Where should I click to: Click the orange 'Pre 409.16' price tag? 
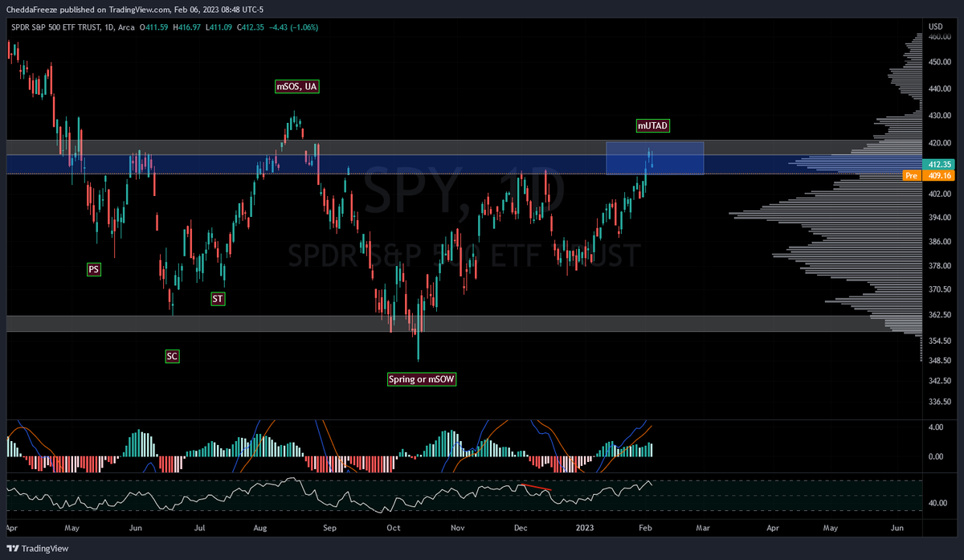coord(927,175)
